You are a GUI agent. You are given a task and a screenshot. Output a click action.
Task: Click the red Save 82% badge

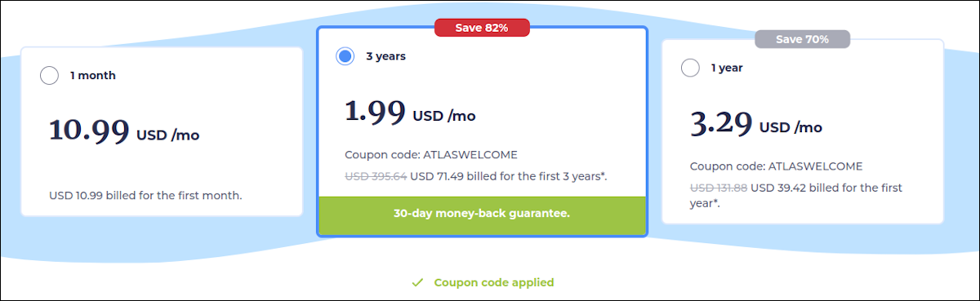[482, 28]
